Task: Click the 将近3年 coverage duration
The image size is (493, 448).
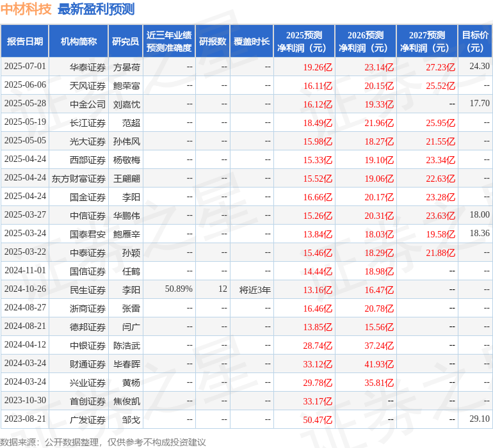Action: pyautogui.click(x=255, y=290)
